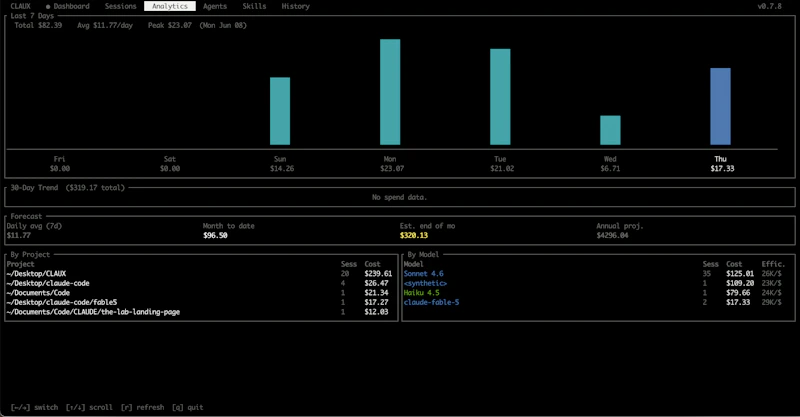Select the blue Thursday bar
Viewport: 800px width, 417px height.
[x=720, y=107]
